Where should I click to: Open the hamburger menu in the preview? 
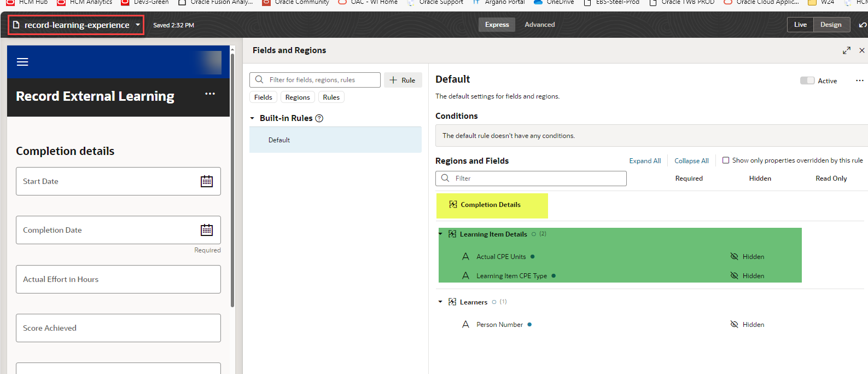(22, 62)
